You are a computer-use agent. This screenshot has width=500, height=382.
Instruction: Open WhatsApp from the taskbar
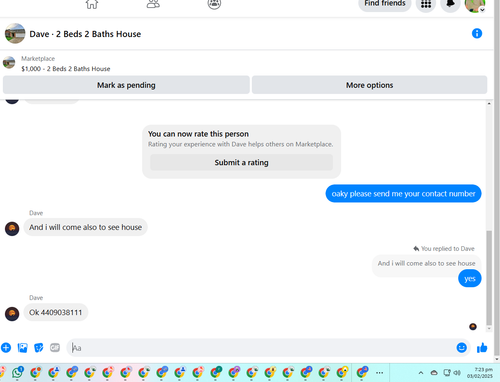coord(17,372)
